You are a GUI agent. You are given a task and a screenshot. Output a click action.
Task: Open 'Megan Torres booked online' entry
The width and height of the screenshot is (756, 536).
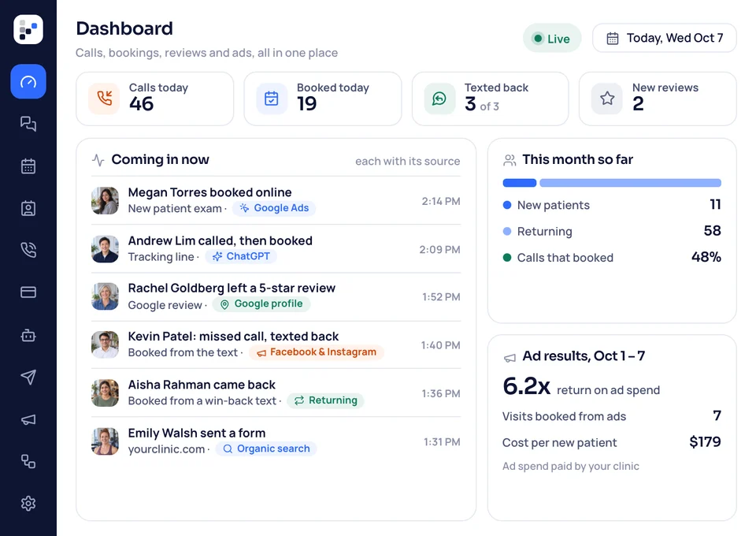pos(276,201)
